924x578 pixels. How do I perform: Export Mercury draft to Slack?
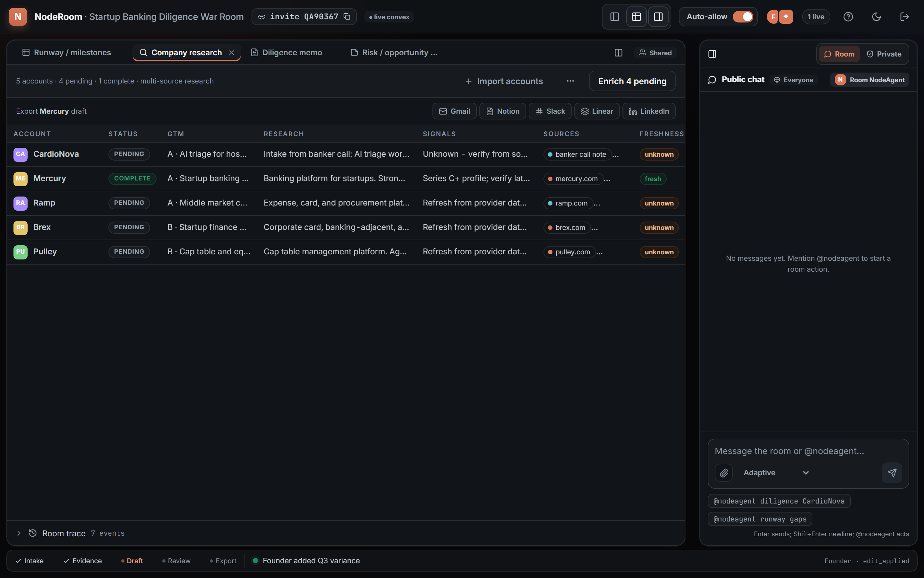tap(550, 111)
